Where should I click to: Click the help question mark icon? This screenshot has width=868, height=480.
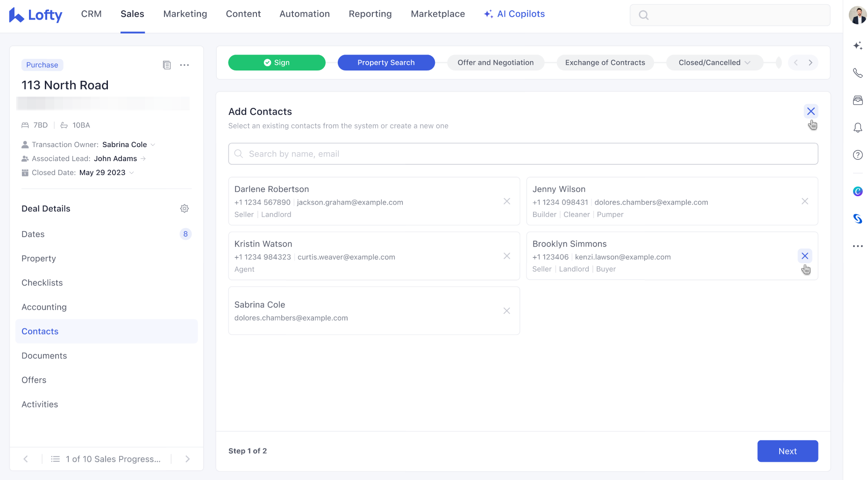pyautogui.click(x=858, y=155)
